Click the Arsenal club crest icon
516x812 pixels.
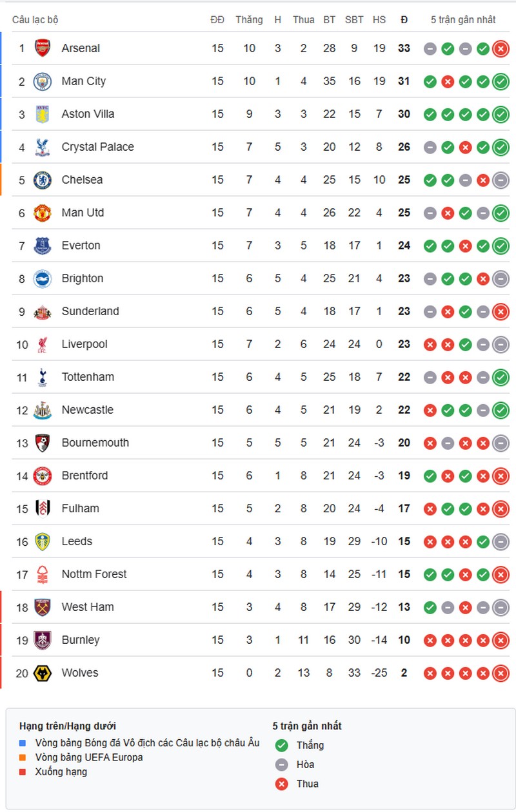tap(43, 48)
